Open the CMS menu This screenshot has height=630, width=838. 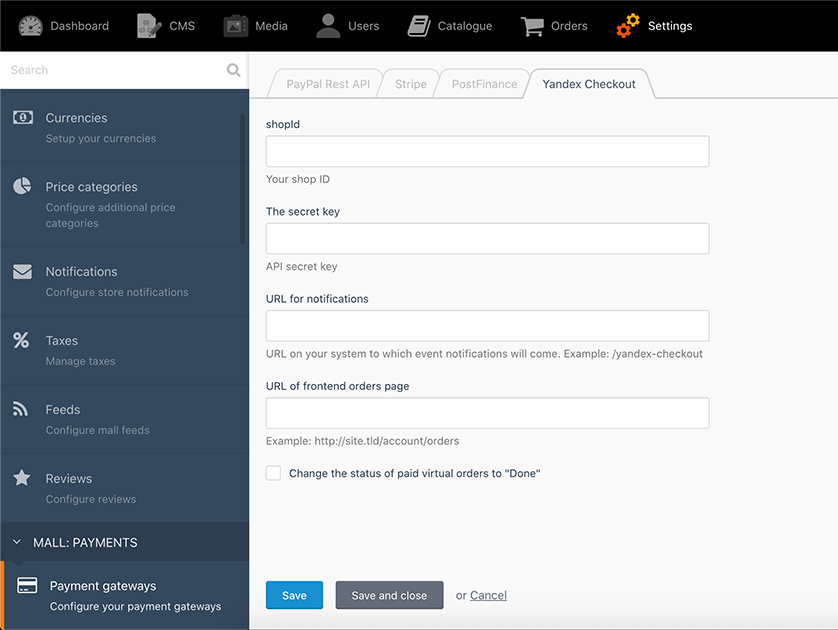(x=166, y=26)
